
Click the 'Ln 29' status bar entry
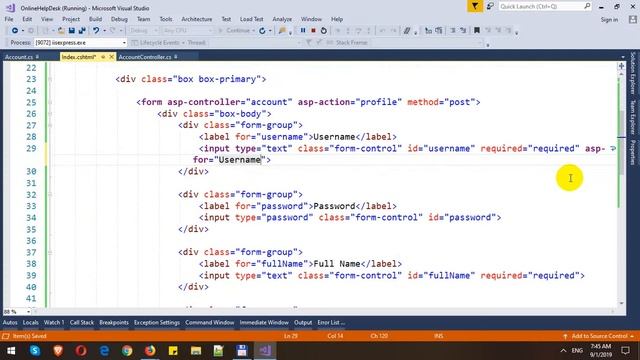[291, 336]
